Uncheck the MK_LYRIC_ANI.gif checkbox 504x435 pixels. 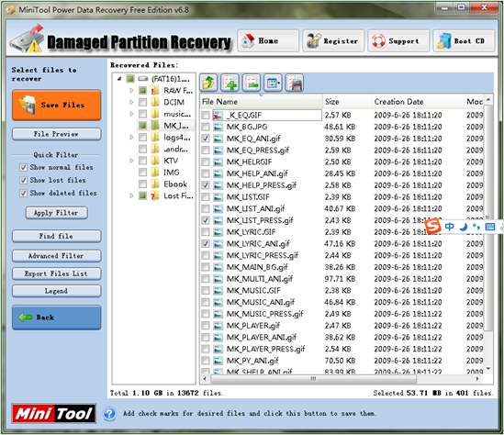(206, 244)
